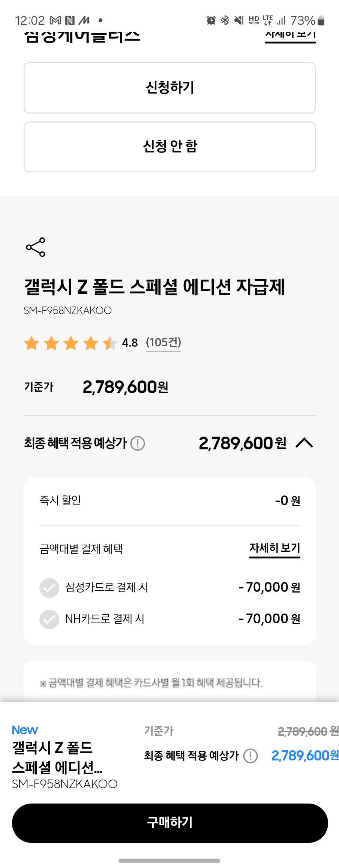The height and width of the screenshot is (868, 339).
Task: Tap the 즉시 할인 row
Action: [x=169, y=501]
